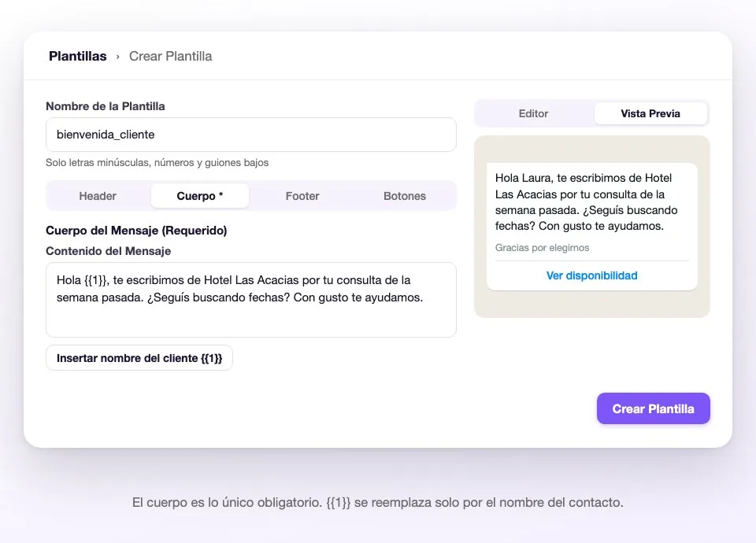Click the caption about cuerpo obligatorio
Image resolution: width=756 pixels, height=543 pixels.
click(x=377, y=503)
